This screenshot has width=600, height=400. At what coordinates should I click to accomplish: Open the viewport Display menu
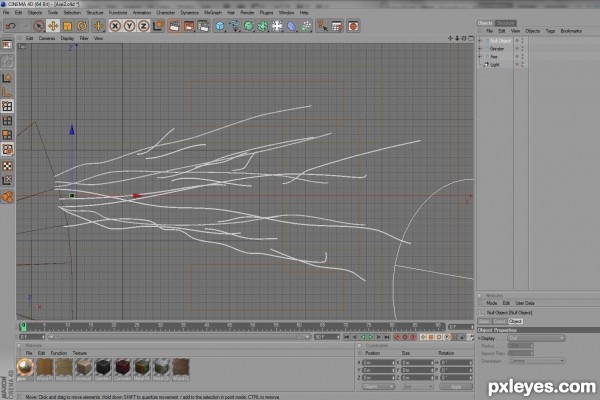[67, 38]
